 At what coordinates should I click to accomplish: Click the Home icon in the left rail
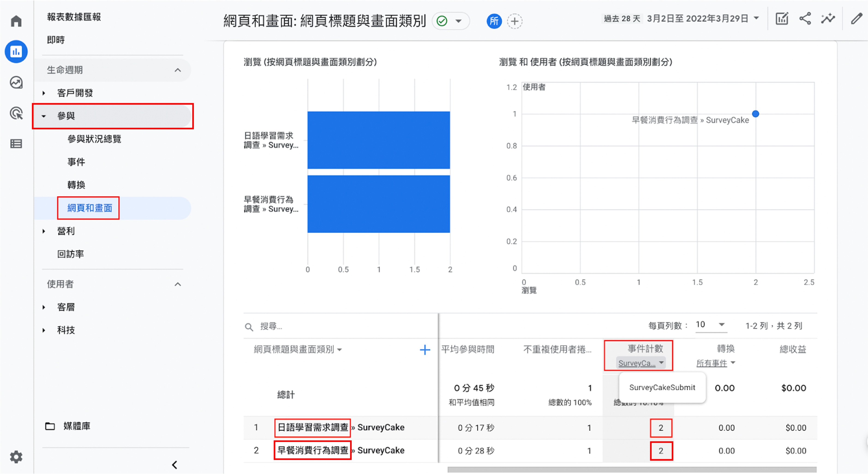[x=16, y=21]
